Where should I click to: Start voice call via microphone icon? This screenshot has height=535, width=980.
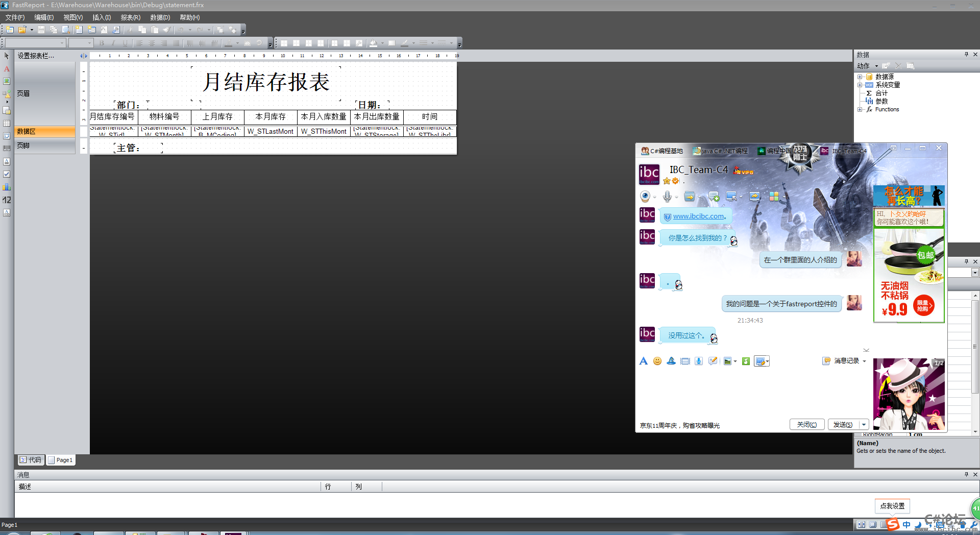pos(667,197)
